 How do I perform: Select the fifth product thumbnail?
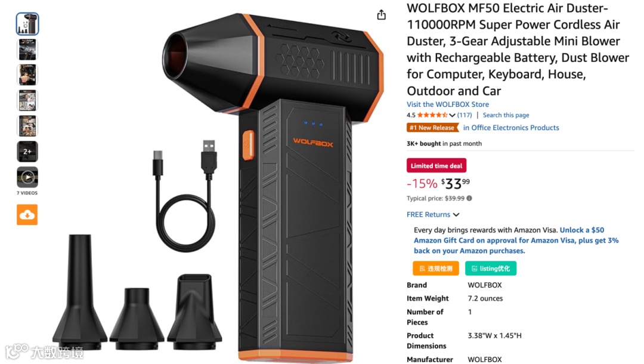(x=27, y=126)
